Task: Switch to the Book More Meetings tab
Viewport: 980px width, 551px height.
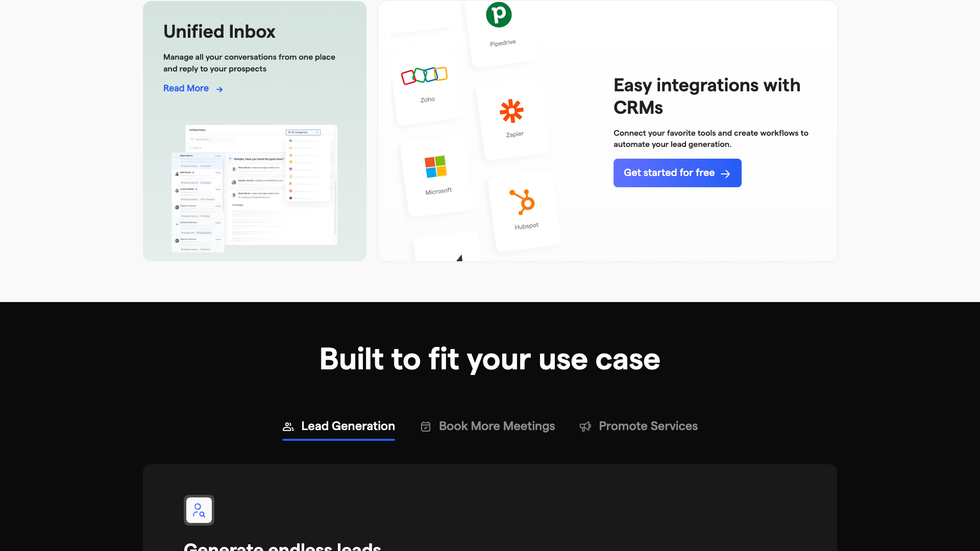Action: 497,426
